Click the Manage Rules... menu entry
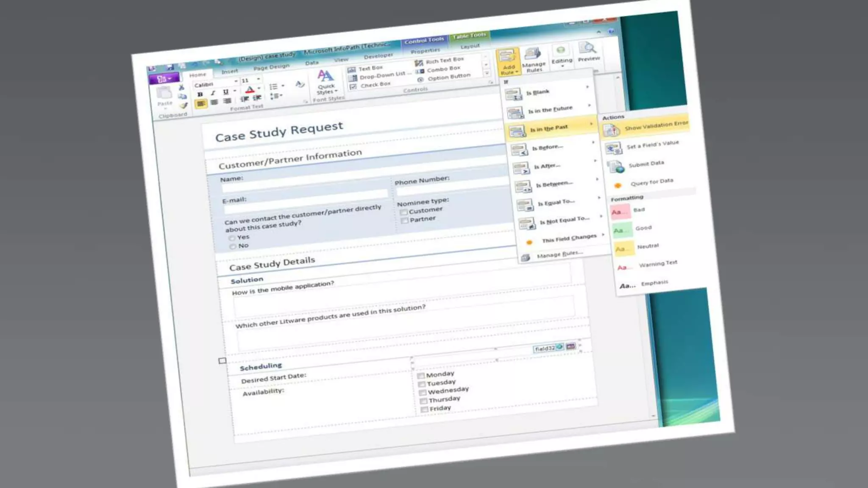 coord(559,255)
